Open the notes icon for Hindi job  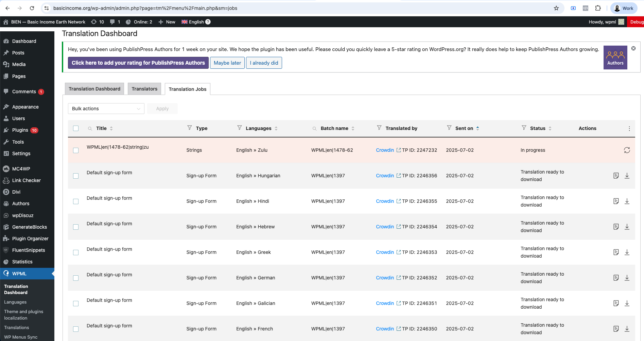616,201
